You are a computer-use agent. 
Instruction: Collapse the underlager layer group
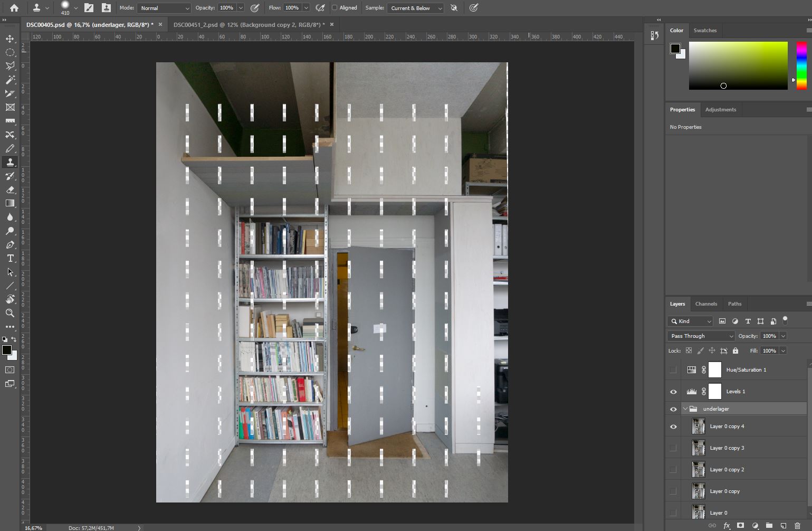point(685,409)
